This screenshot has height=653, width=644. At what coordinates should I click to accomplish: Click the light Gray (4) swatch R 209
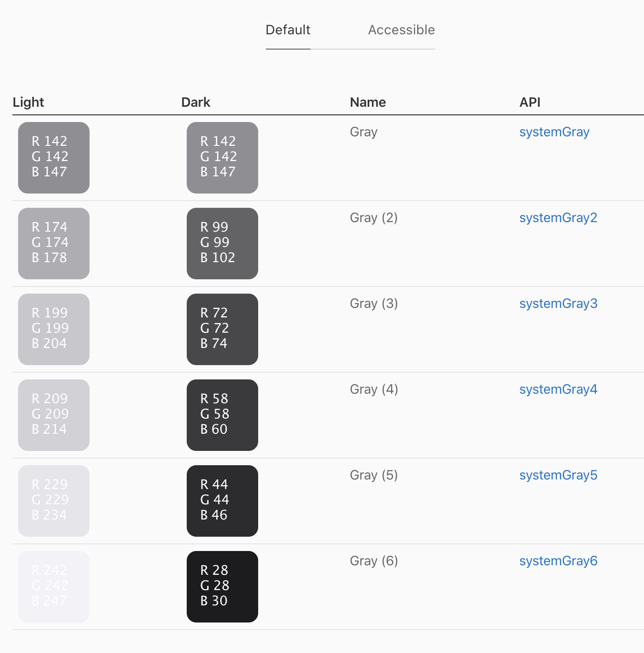54,415
